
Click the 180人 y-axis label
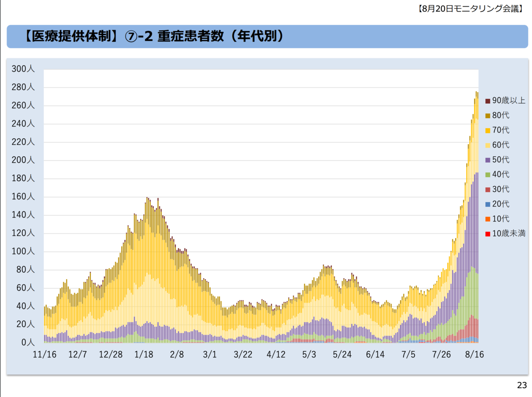pos(23,179)
